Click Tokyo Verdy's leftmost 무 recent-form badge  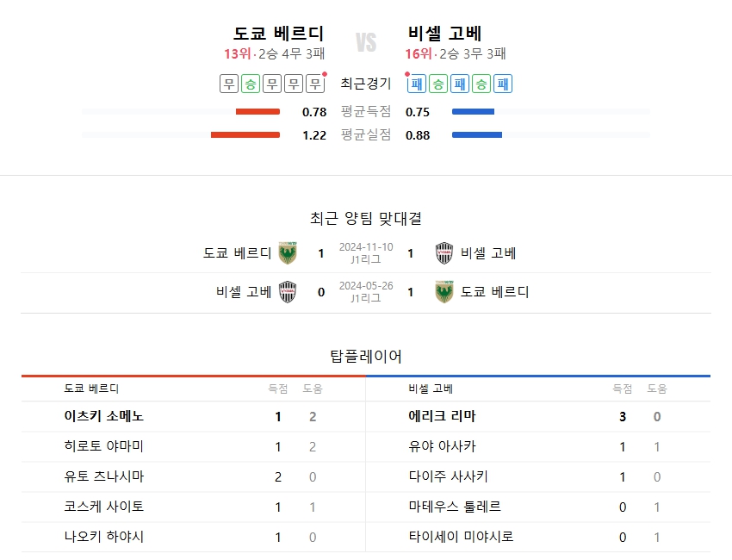(228, 84)
